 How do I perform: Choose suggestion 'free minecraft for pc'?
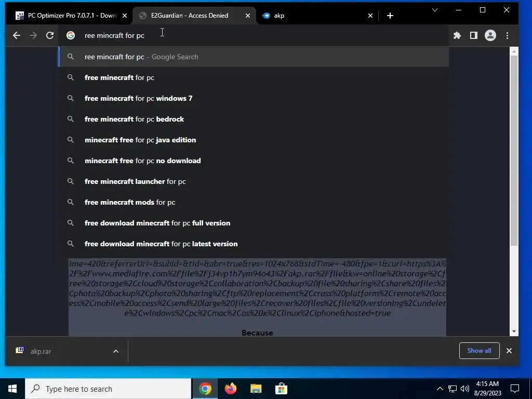click(254, 78)
